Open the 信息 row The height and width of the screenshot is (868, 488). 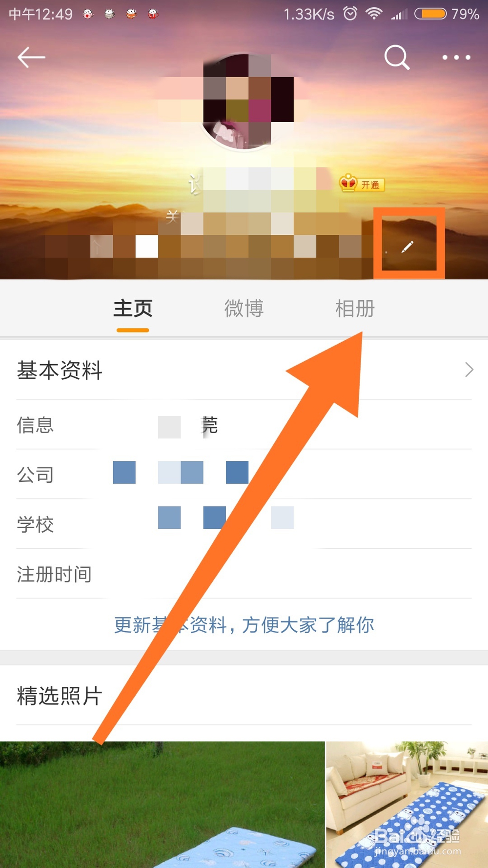pyautogui.click(x=244, y=425)
